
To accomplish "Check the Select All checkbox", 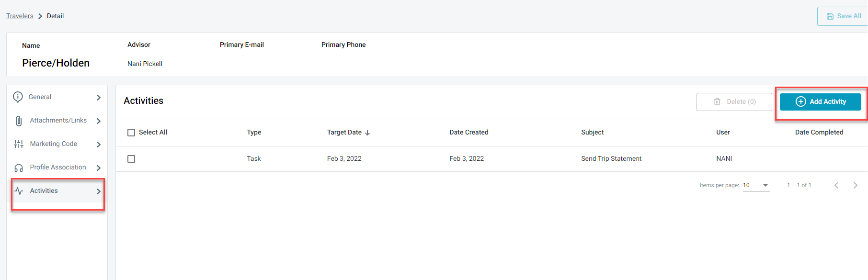I will pyautogui.click(x=131, y=133).
